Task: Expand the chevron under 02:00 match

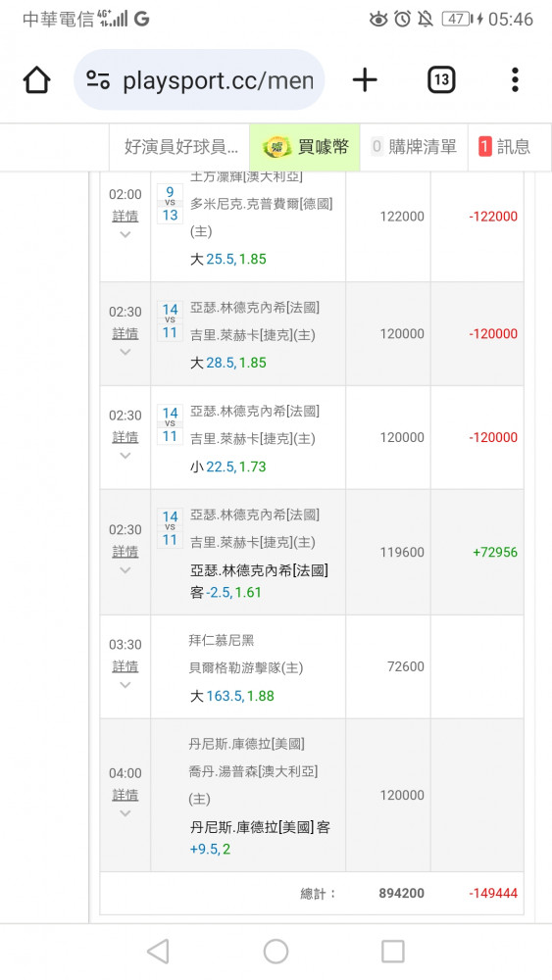Action: tap(125, 234)
